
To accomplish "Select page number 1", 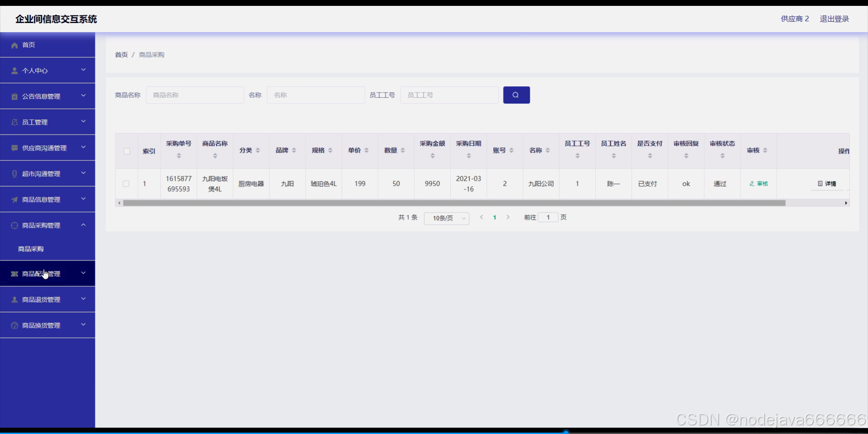I will pos(495,217).
